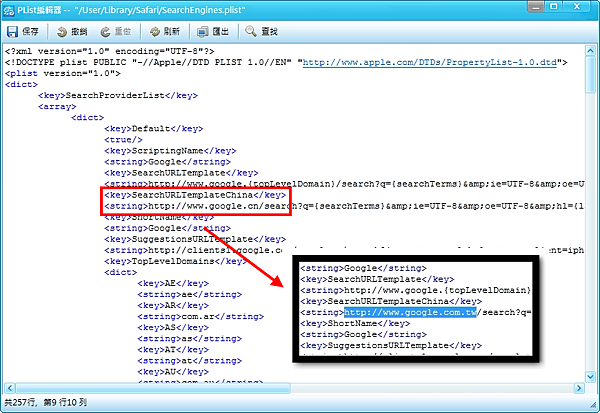Click the <string>as</string> line

[x=189, y=339]
